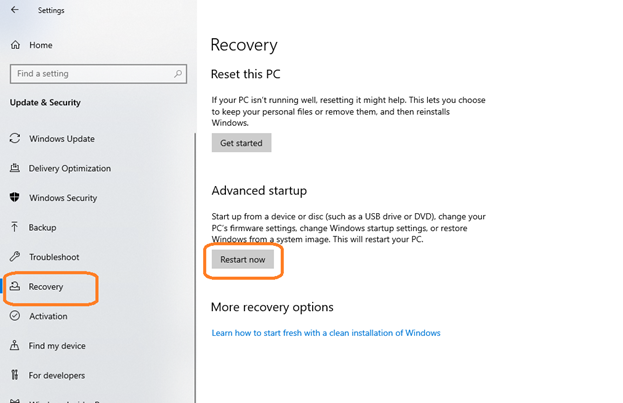Click the Find my device icon

coord(15,346)
